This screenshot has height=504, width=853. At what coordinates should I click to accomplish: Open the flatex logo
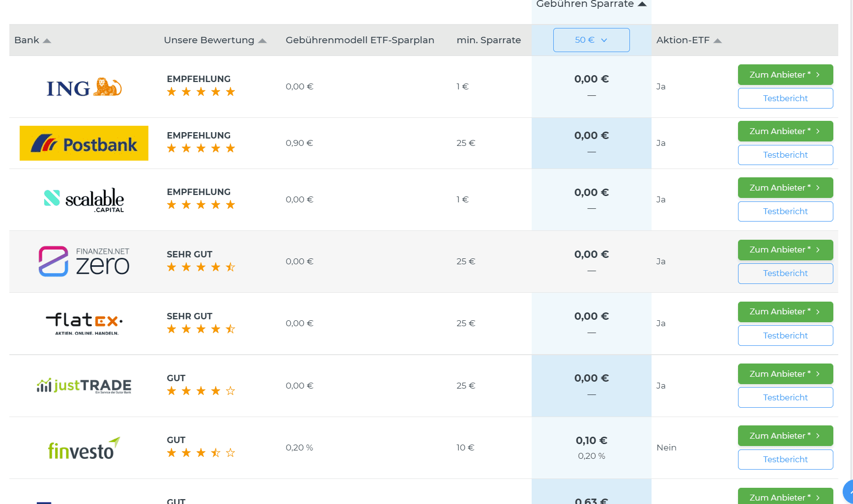click(x=84, y=324)
